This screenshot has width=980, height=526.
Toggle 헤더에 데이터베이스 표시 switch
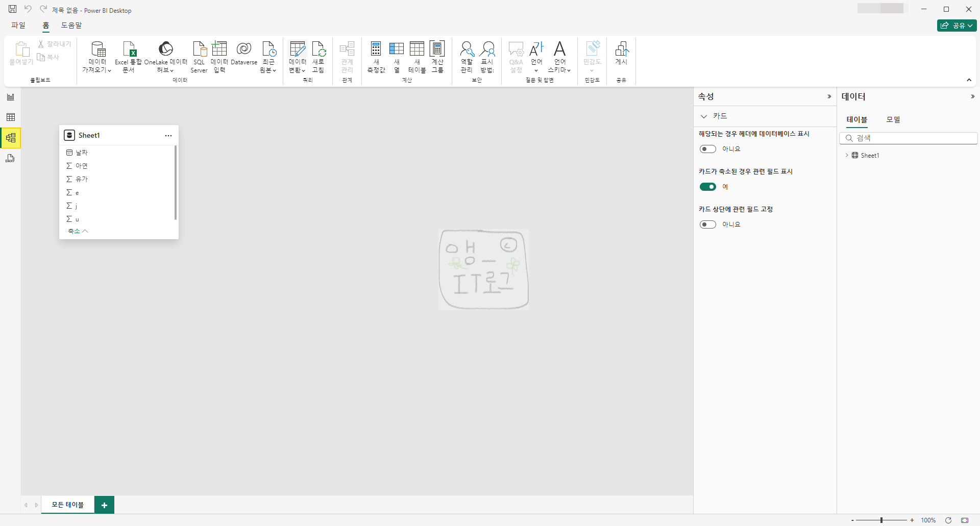point(708,149)
